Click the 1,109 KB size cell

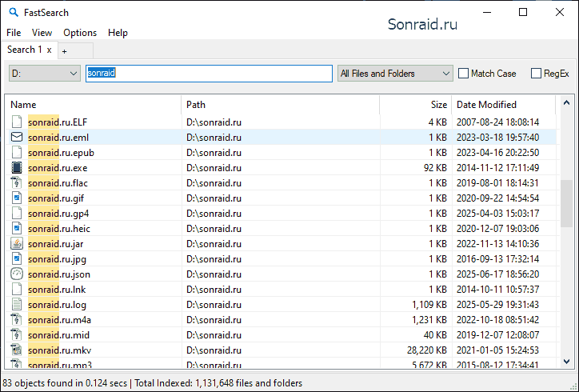pyautogui.click(x=429, y=305)
